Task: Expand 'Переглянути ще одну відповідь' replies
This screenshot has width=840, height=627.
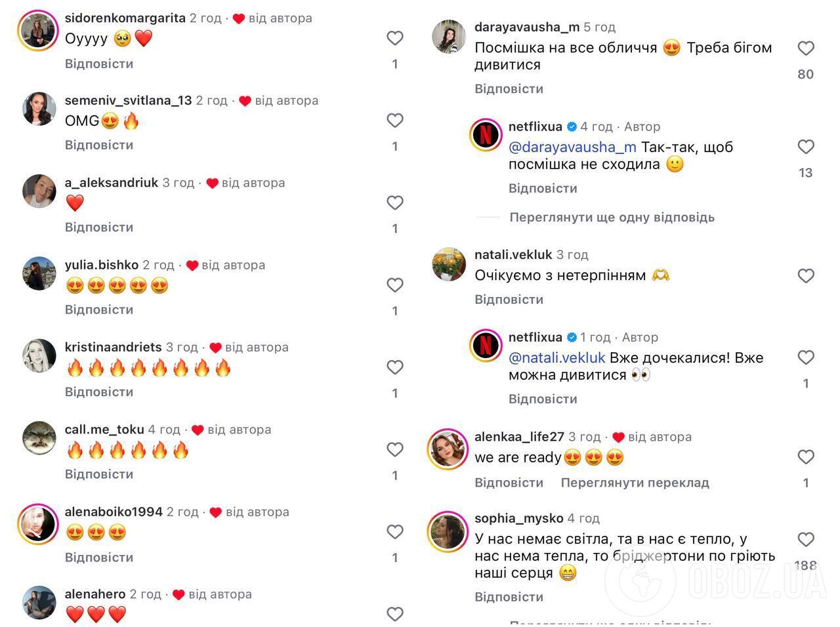Action: point(612,217)
